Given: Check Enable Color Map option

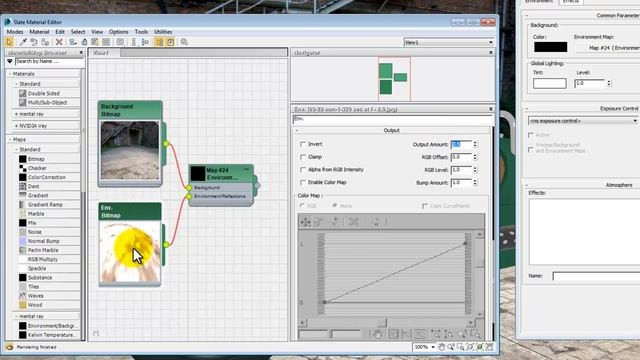Looking at the screenshot, I should [x=303, y=182].
